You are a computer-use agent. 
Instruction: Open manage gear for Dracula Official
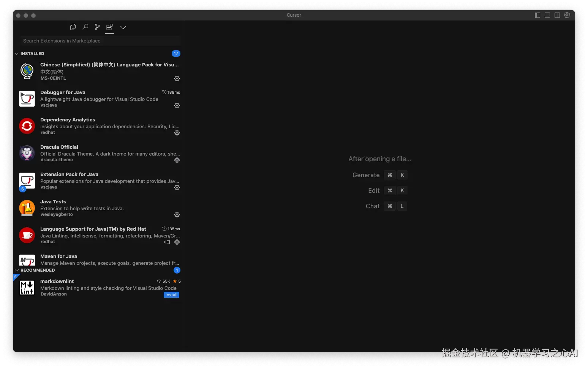(x=177, y=160)
